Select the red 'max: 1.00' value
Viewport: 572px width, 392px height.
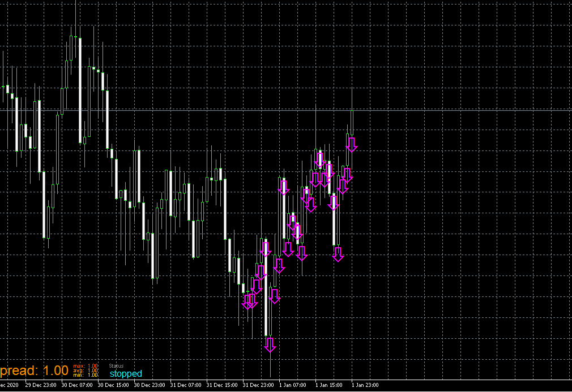click(x=86, y=366)
